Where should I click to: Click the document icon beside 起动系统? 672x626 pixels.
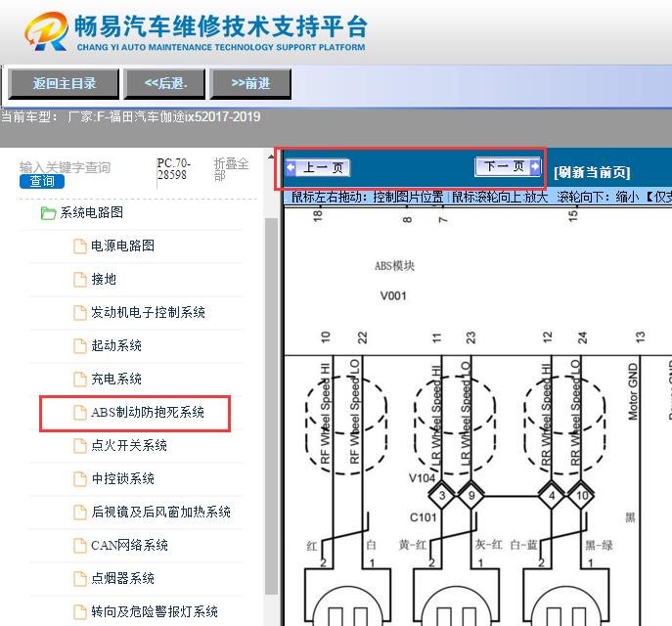79,346
